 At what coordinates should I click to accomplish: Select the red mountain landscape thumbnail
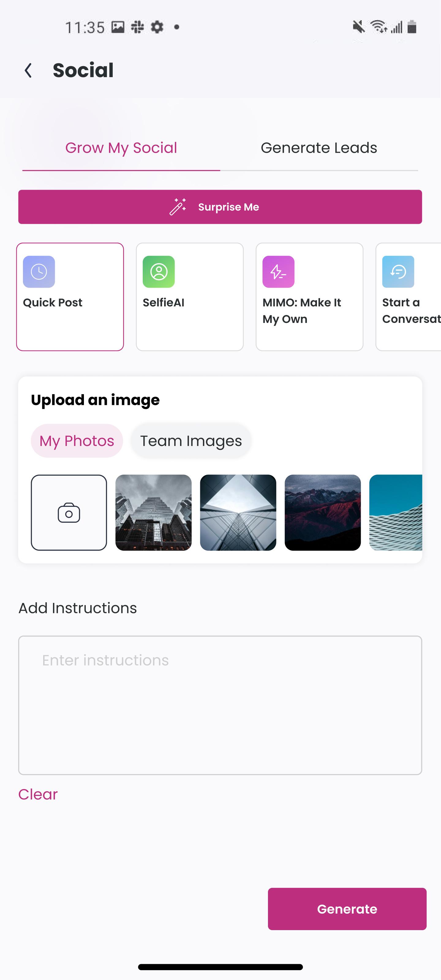[322, 512]
